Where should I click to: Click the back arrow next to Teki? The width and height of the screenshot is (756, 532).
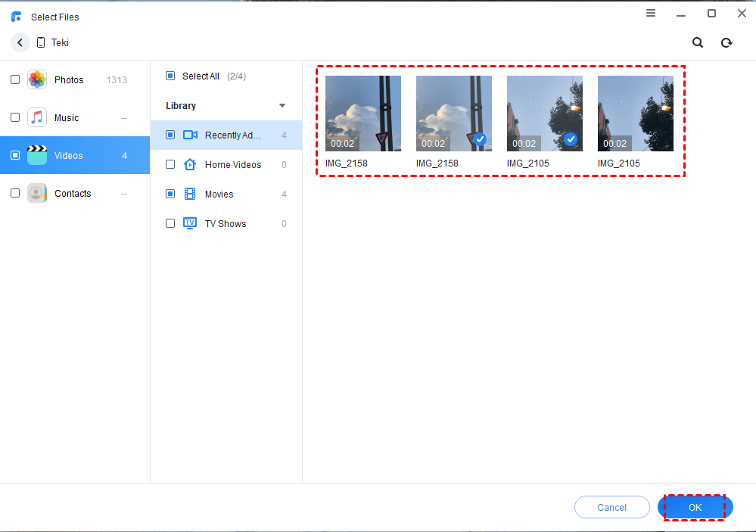(x=20, y=43)
